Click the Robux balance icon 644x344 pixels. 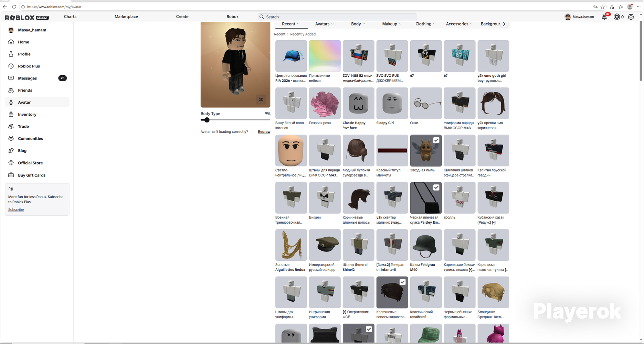point(617,17)
